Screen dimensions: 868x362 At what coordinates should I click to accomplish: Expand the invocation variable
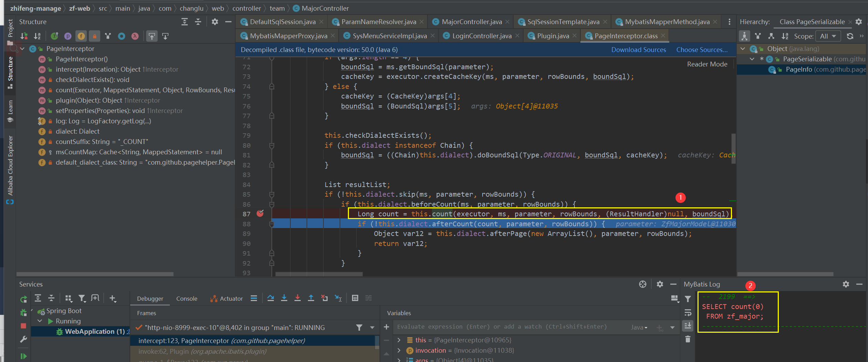tap(399, 350)
